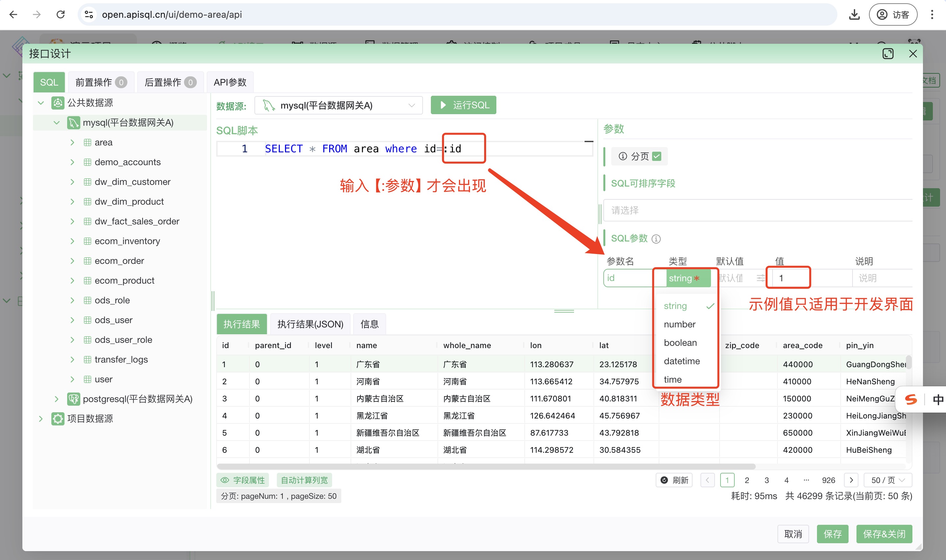The width and height of the screenshot is (946, 560).
Task: Click the browser download icon
Action: pyautogui.click(x=854, y=15)
